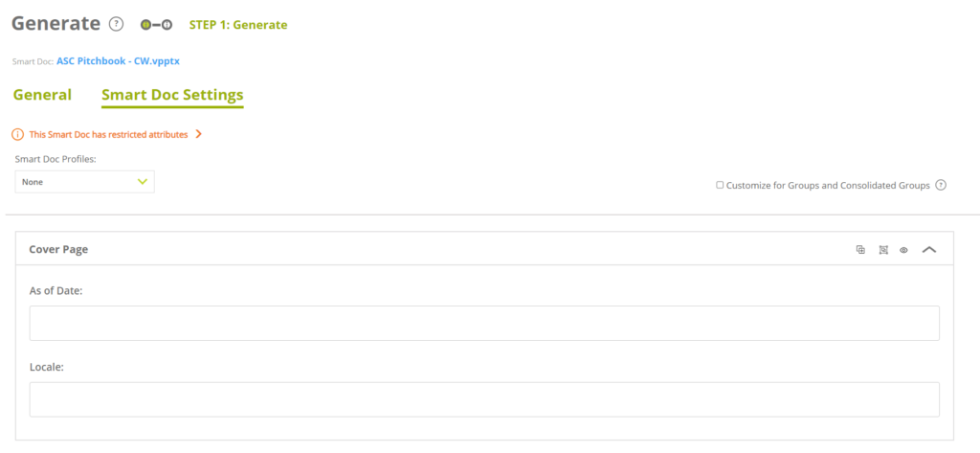
Task: Collapse the Cover Page section
Action: (928, 250)
